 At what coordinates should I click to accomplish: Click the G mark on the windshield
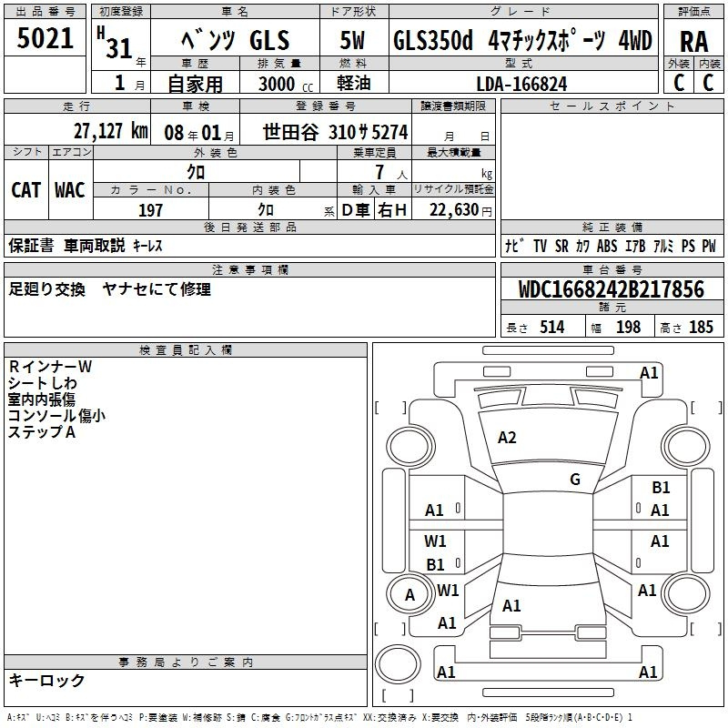pyautogui.click(x=575, y=479)
